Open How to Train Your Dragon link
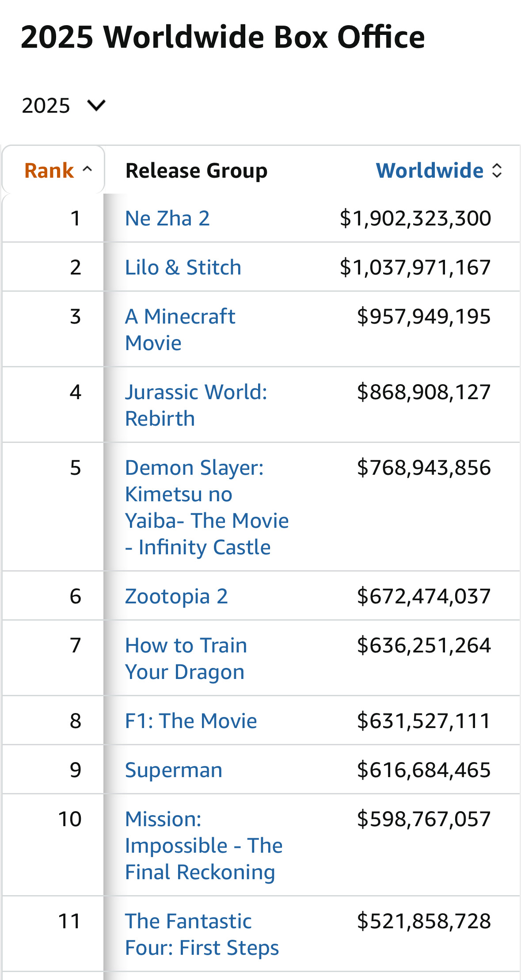 (186, 658)
